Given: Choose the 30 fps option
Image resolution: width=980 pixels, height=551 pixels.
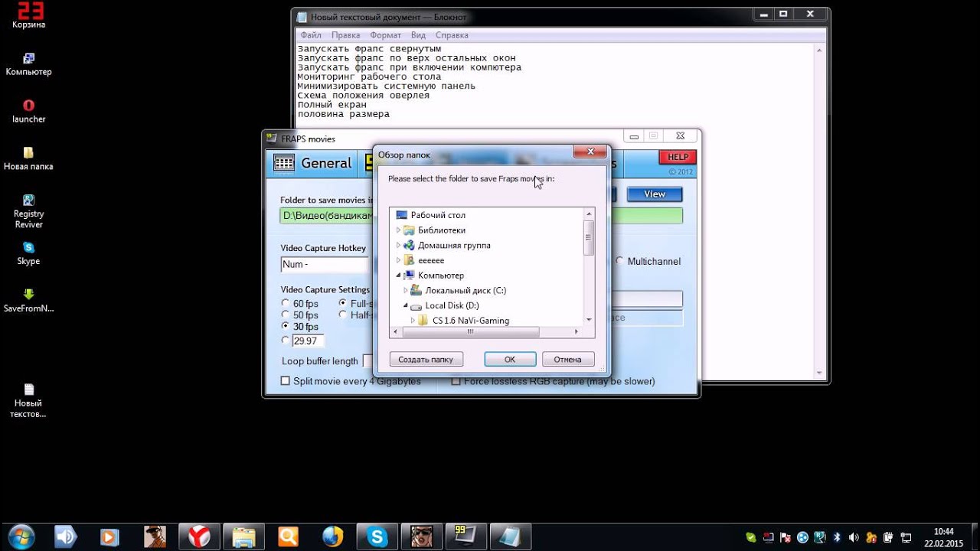Looking at the screenshot, I should click(x=286, y=327).
